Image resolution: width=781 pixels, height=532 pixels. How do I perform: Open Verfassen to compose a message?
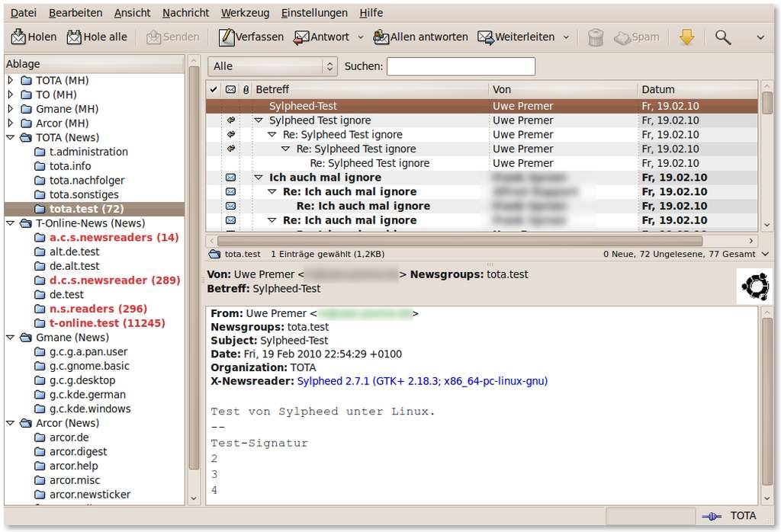pyautogui.click(x=226, y=37)
